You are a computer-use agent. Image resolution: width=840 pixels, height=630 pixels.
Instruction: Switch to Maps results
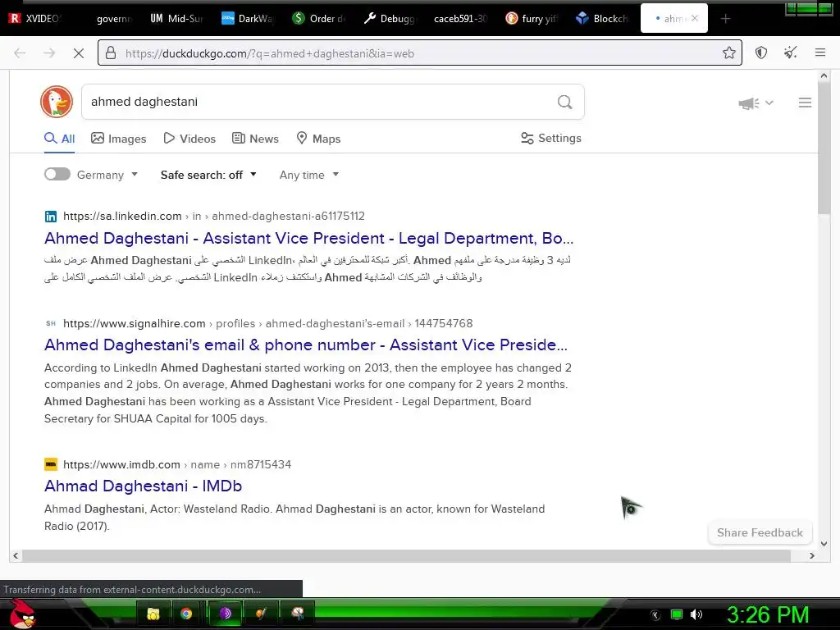(x=319, y=139)
